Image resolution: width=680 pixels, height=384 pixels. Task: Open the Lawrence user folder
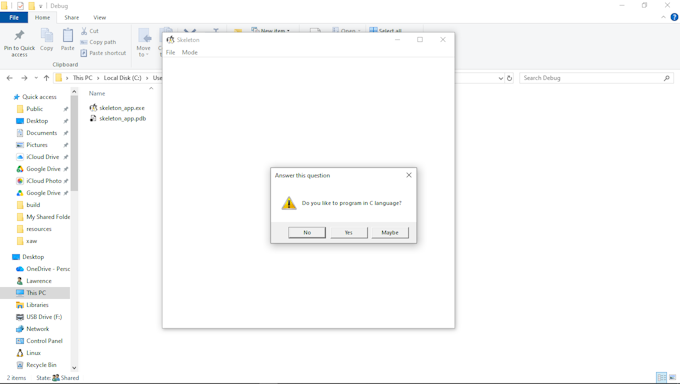(x=34, y=281)
